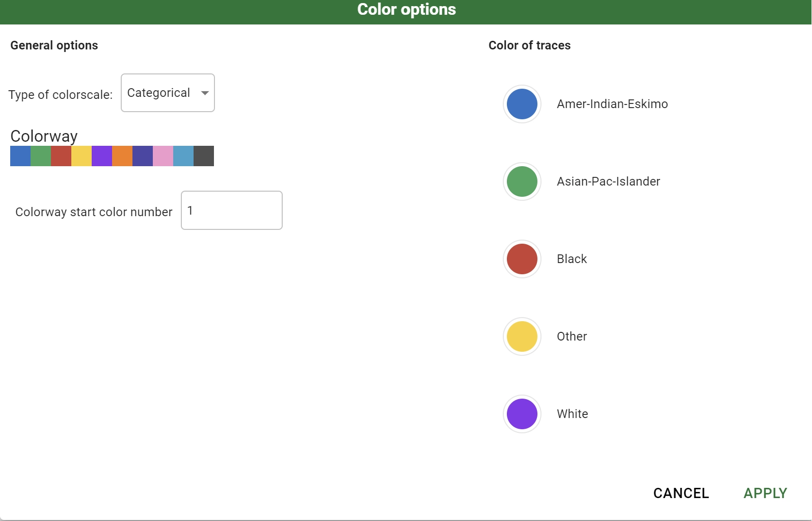This screenshot has height=521, width=812.
Task: Select the blue swatch in the Colorway strip
Action: [x=20, y=156]
